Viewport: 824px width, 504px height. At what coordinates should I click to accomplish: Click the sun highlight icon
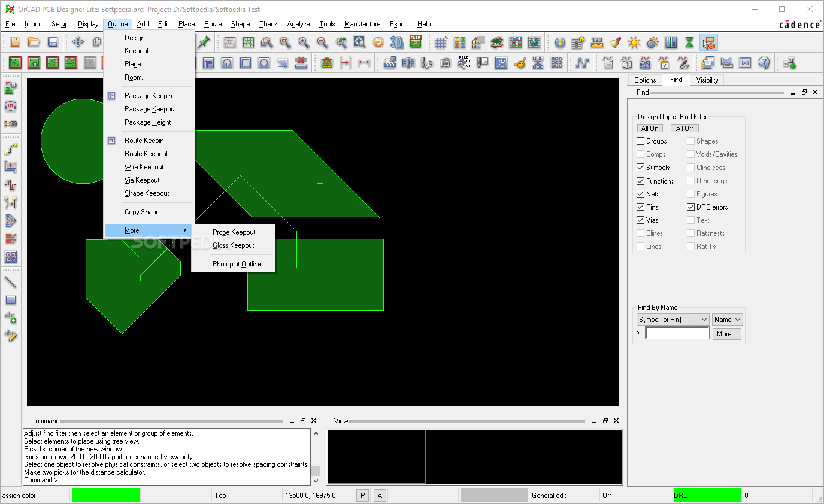[x=634, y=42]
